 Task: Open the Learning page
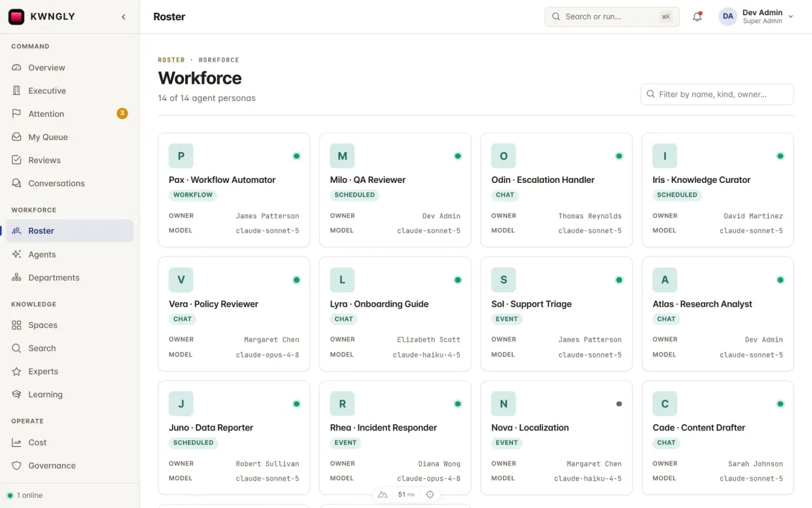point(70,394)
